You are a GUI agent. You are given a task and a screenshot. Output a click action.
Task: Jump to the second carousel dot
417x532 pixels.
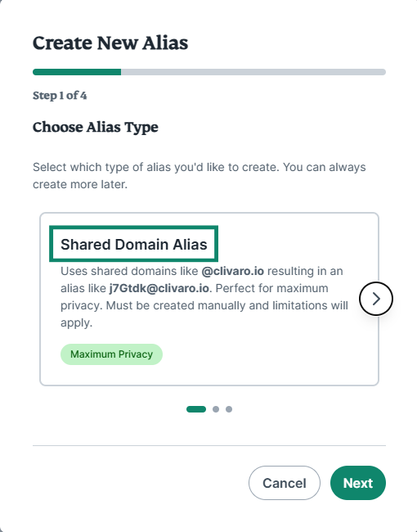click(x=216, y=409)
